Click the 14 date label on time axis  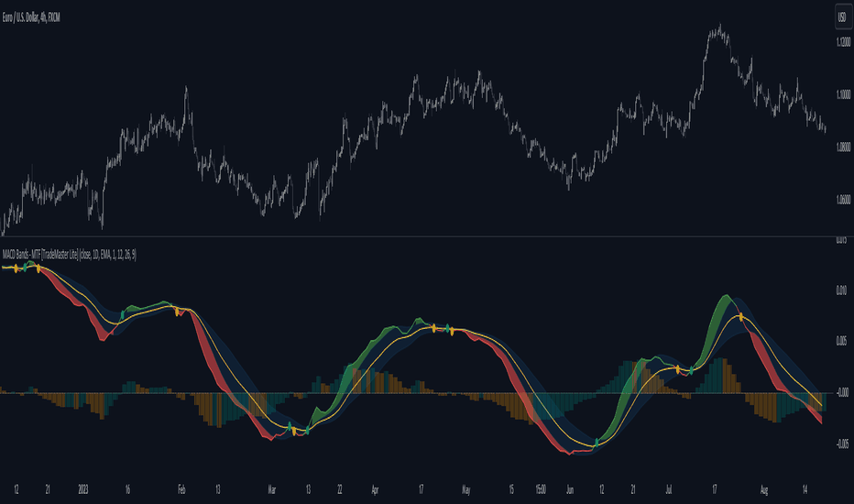click(805, 490)
